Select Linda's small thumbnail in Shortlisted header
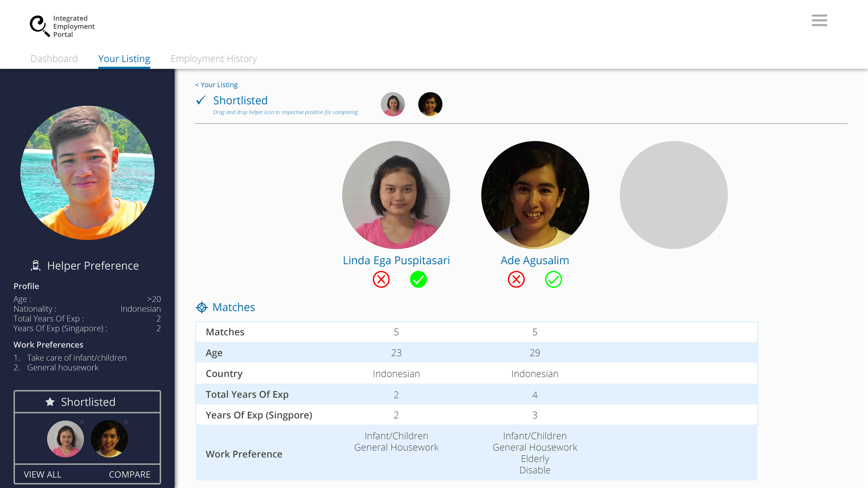This screenshot has width=868, height=488. (393, 104)
